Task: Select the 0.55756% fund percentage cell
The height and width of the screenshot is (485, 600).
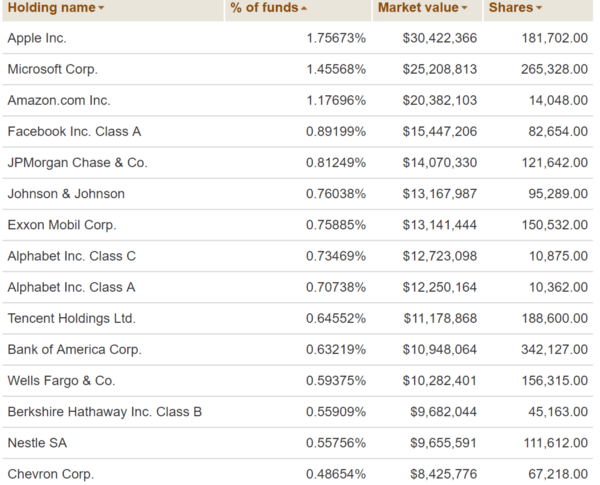Action: tap(336, 443)
